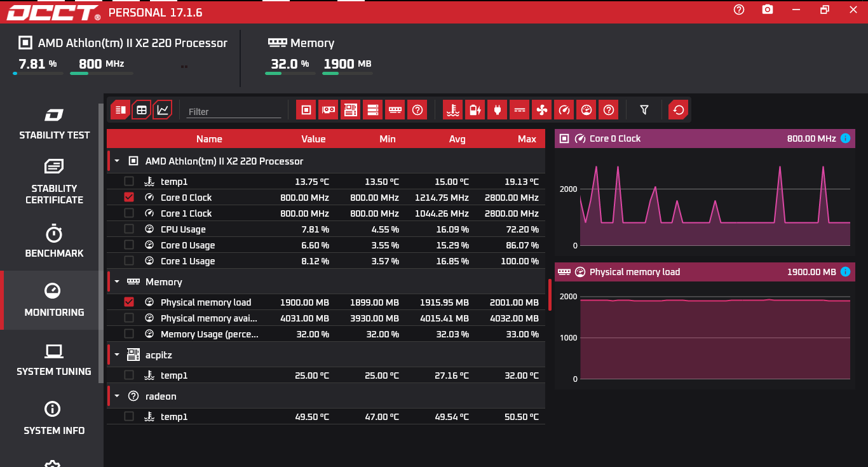Screen dimensions: 868x467
Task: Toggle the clock frequency sensor filter icon
Action: 564,110
